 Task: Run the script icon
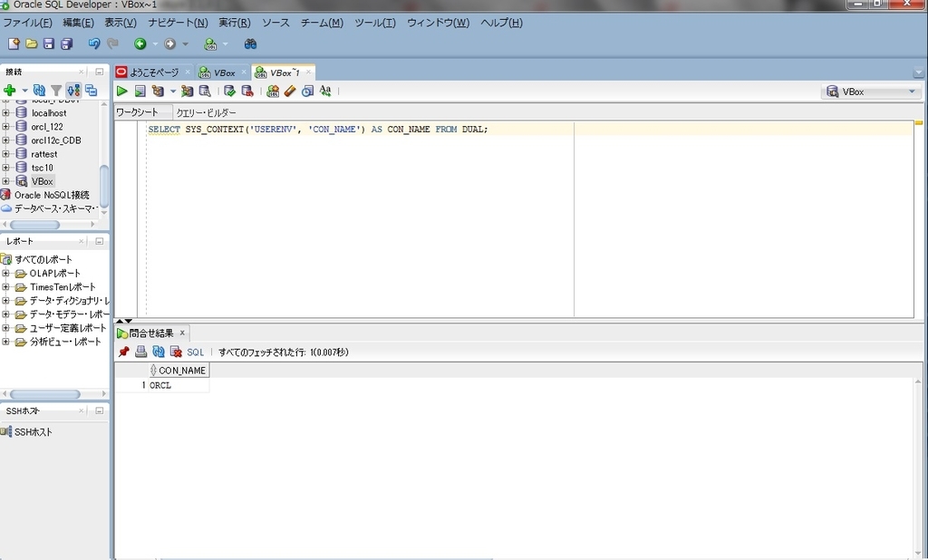pos(140,92)
